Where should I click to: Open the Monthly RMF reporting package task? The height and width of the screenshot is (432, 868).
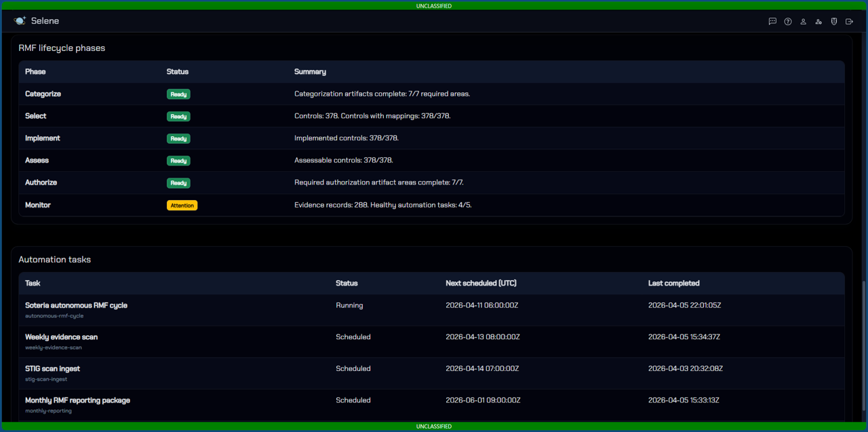tap(77, 401)
